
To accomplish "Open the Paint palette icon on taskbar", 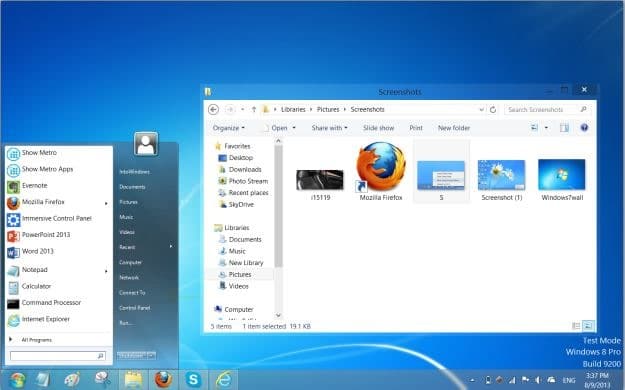I will click(x=72, y=380).
